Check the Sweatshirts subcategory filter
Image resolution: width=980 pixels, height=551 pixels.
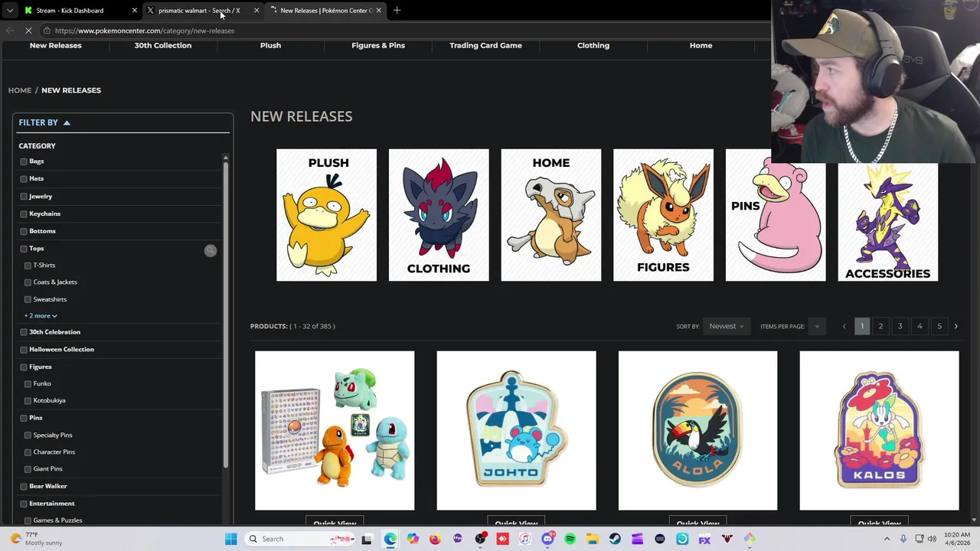click(28, 299)
